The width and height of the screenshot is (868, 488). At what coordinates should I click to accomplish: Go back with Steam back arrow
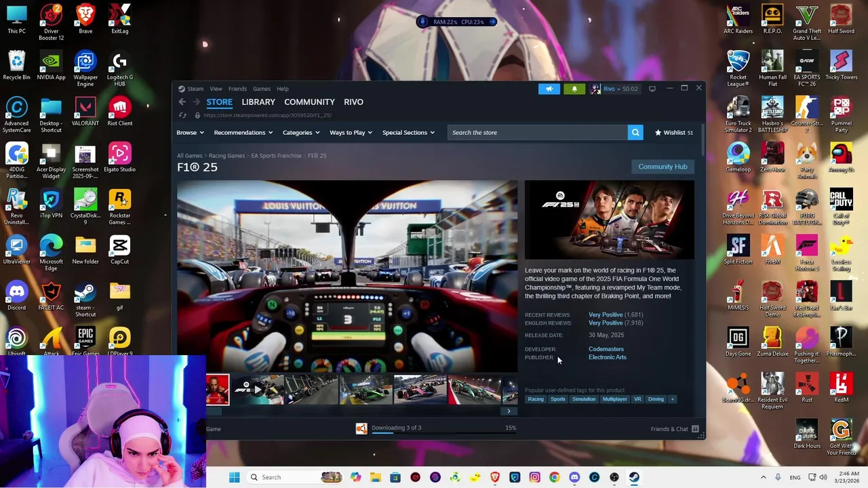tap(182, 102)
